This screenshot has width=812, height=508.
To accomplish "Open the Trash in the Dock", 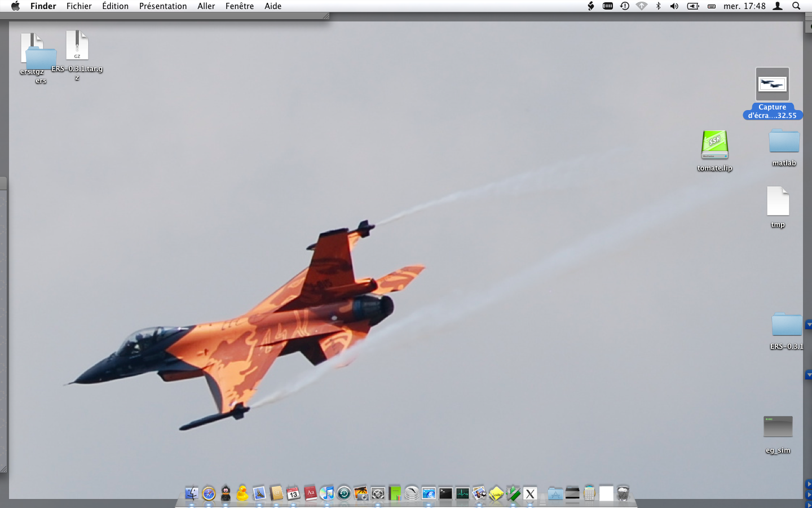I will (623, 493).
